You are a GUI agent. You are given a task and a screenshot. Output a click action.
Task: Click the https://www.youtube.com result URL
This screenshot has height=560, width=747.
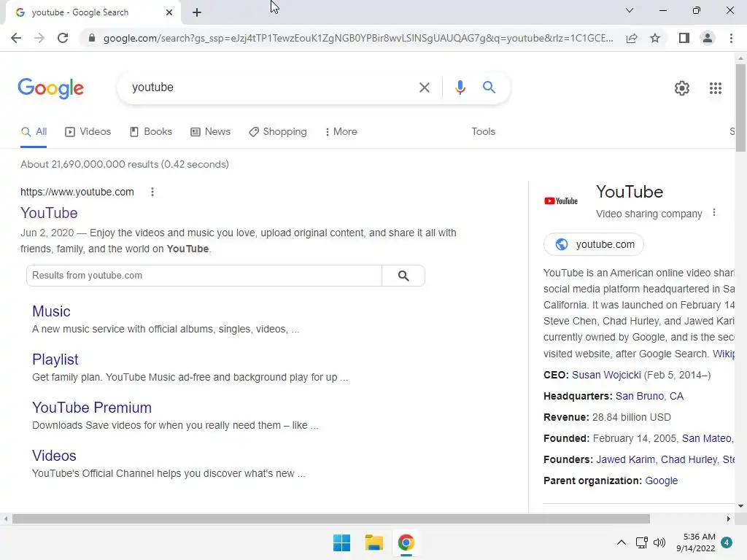coord(77,192)
